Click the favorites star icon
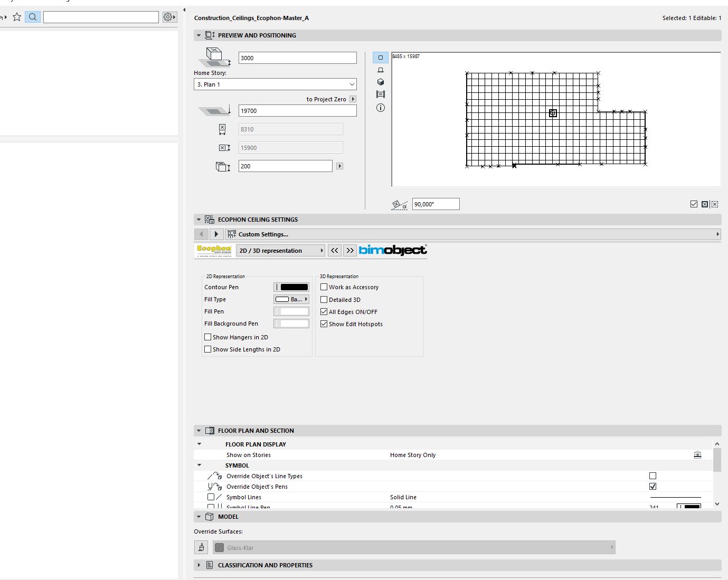The image size is (728, 580). [17, 17]
